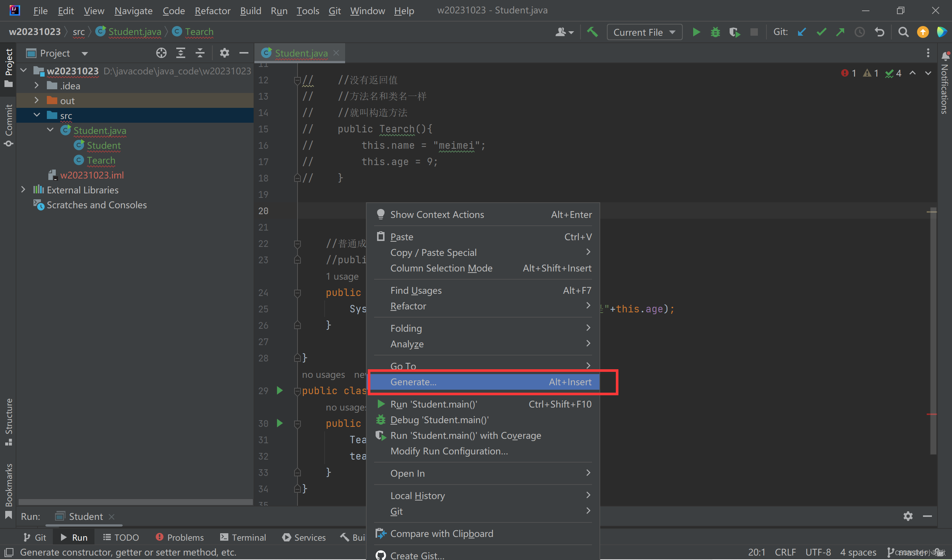This screenshot has height=560, width=952.
Task: Go to previous highlighted error arrow
Action: 912,73
